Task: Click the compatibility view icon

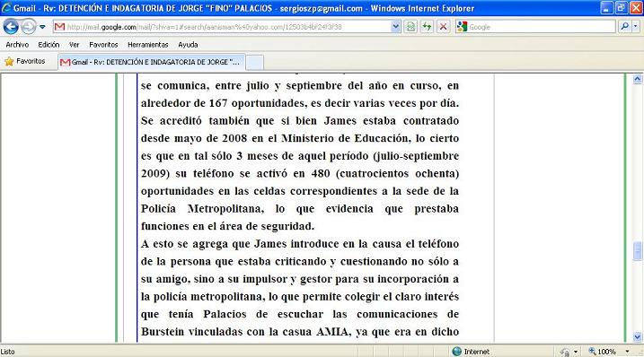Action: point(410,27)
